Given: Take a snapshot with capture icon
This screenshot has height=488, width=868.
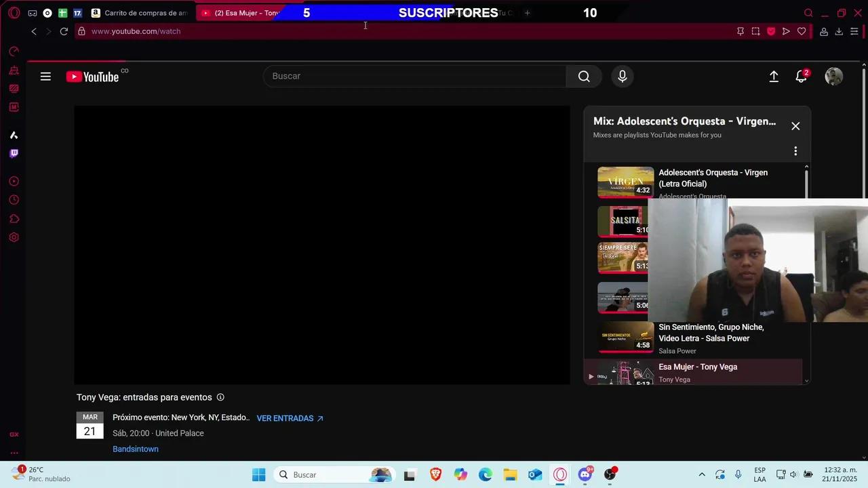Looking at the screenshot, I should [755, 31].
